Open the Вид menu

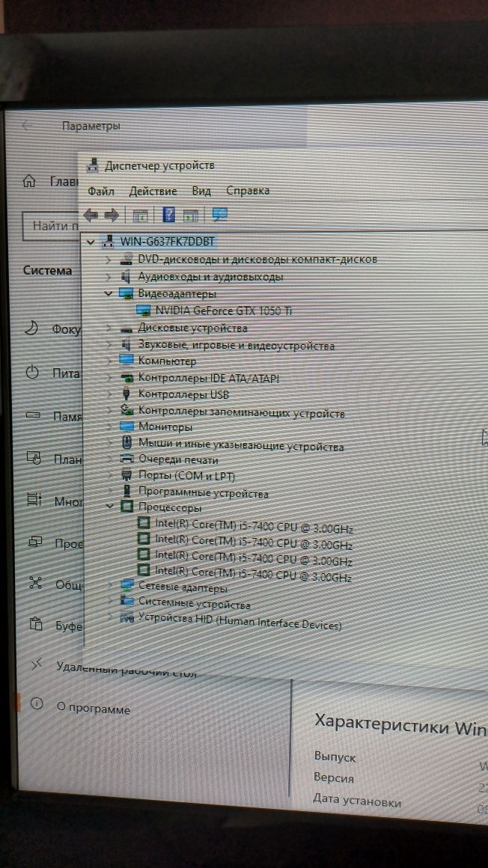click(x=201, y=191)
